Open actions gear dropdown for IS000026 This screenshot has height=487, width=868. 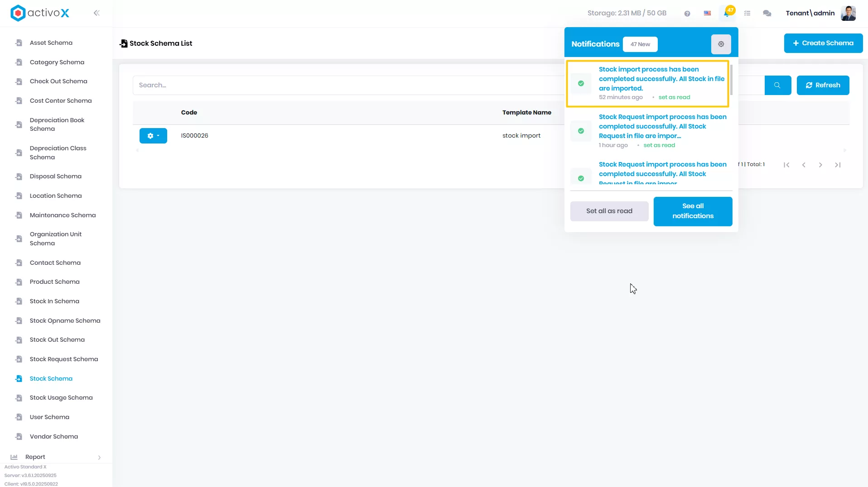[153, 136]
